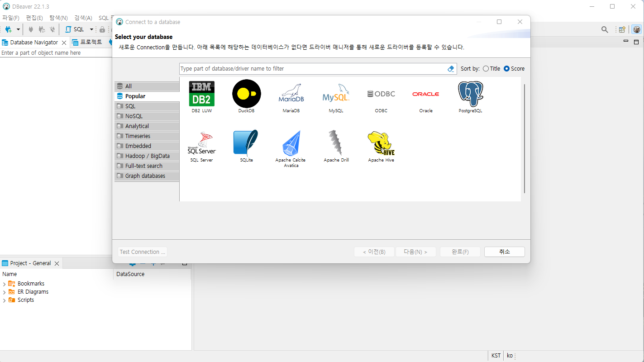
Task: Click the Bookmarks folder icon
Action: (12, 284)
